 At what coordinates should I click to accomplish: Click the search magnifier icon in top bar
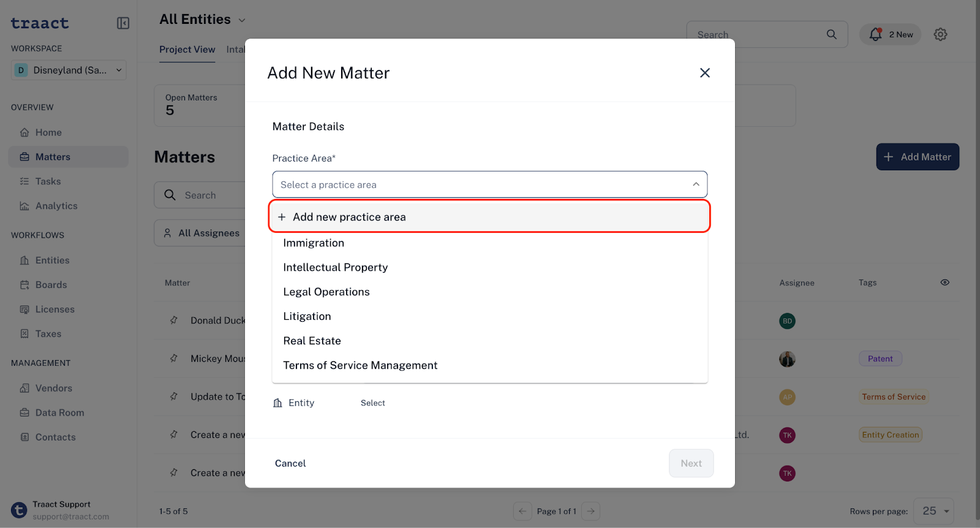pyautogui.click(x=831, y=34)
